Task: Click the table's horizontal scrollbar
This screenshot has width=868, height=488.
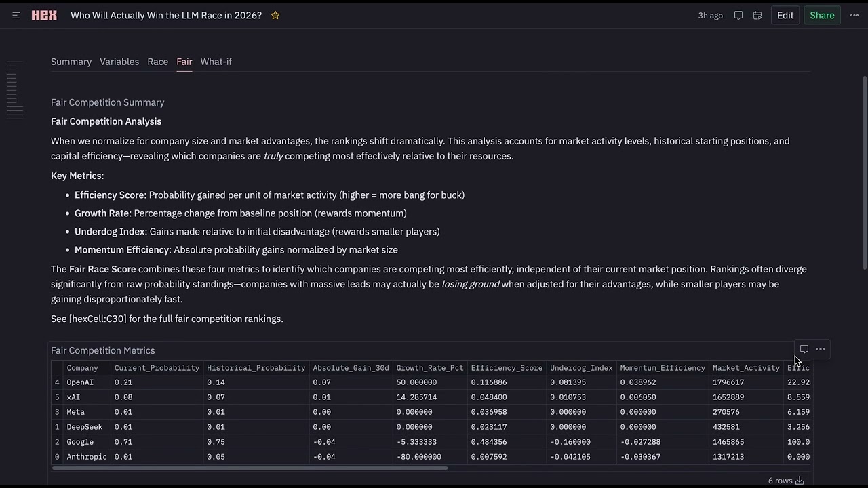Action: [250, 468]
